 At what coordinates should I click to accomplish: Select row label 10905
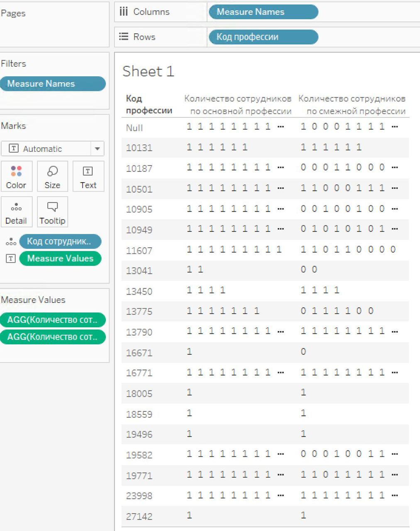pos(139,209)
